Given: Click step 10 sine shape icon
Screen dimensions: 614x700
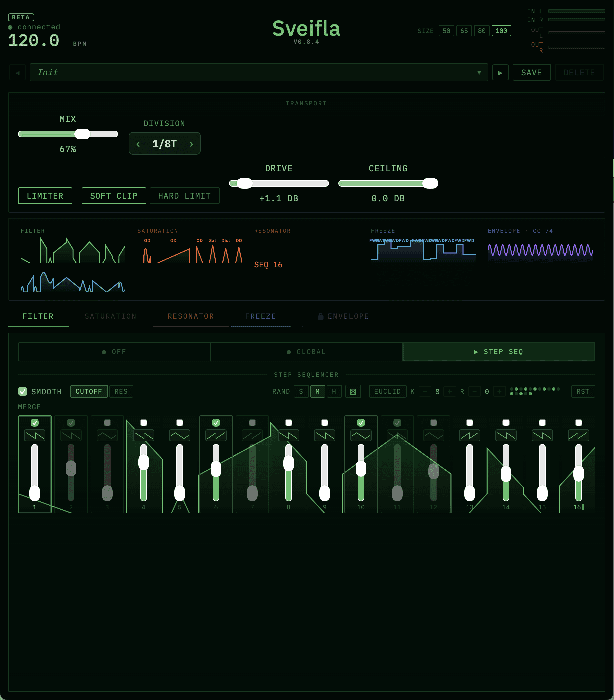Looking at the screenshot, I should 361,436.
